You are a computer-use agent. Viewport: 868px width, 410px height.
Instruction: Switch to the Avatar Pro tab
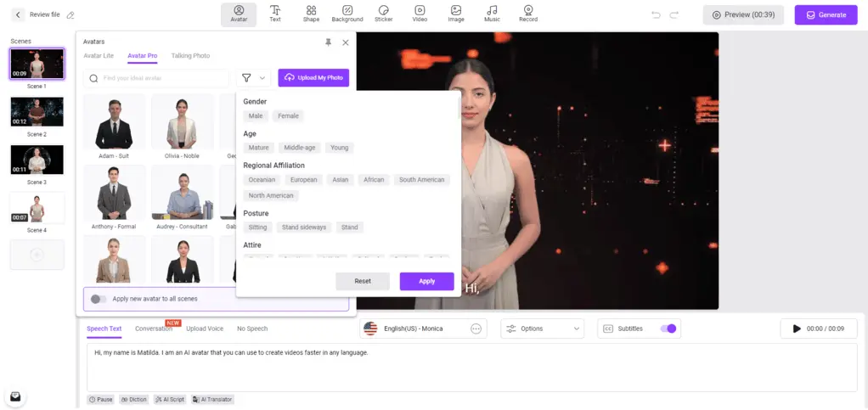tap(143, 56)
